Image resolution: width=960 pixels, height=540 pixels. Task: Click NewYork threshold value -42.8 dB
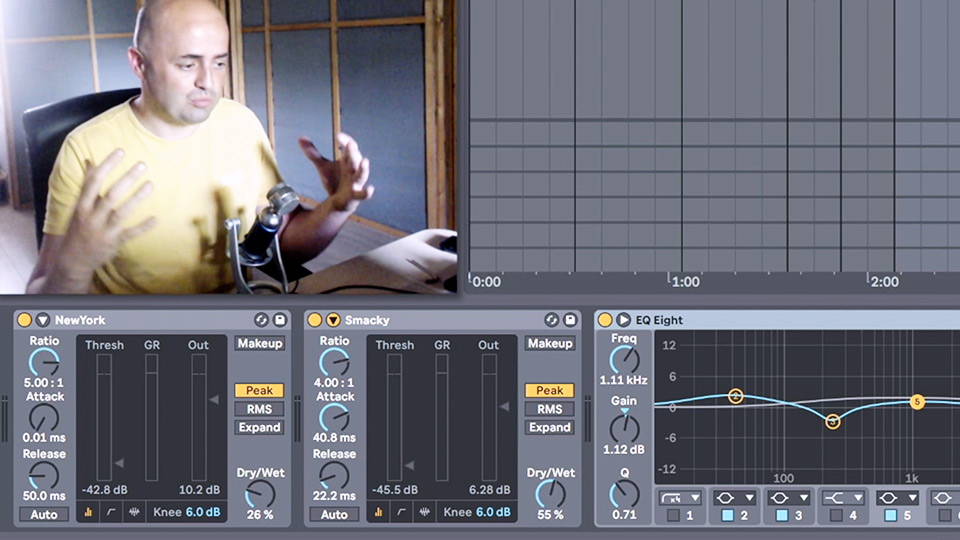[105, 490]
